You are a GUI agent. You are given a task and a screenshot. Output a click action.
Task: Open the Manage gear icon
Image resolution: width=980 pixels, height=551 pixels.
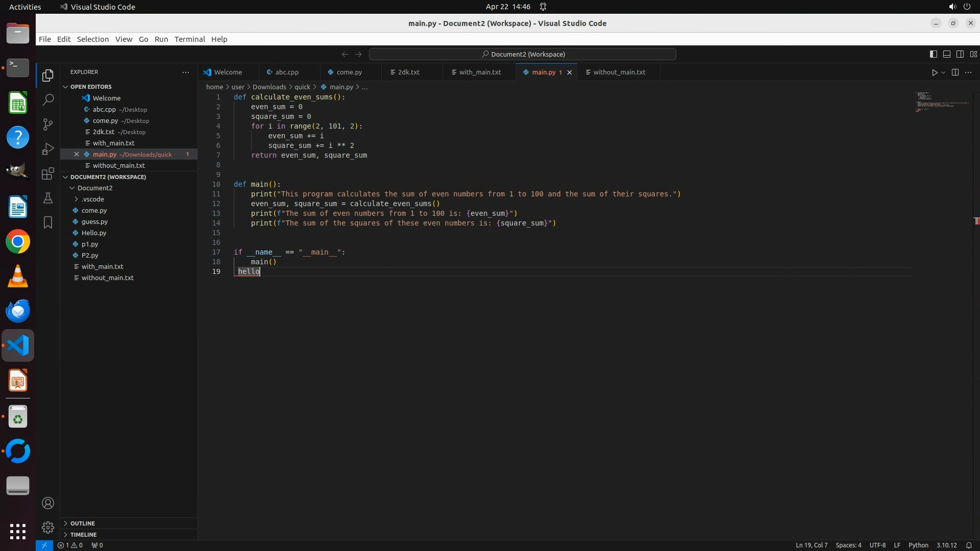[x=48, y=528]
